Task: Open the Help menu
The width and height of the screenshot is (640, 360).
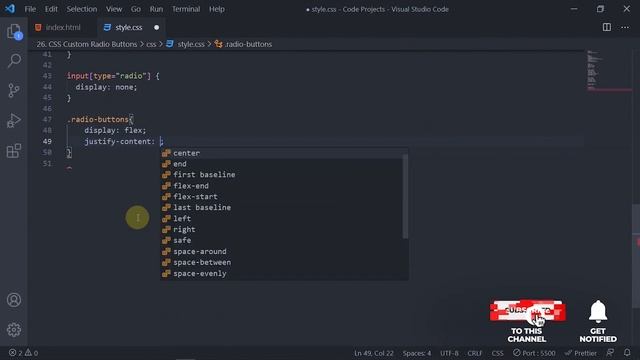Action: (217, 9)
